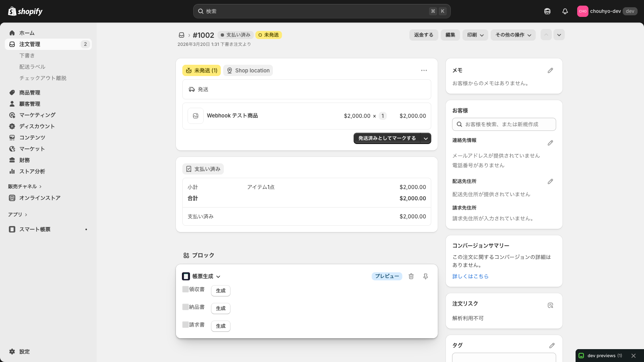
Task: Collapse the 帳票生成 block with its chevron
Action: click(x=218, y=276)
